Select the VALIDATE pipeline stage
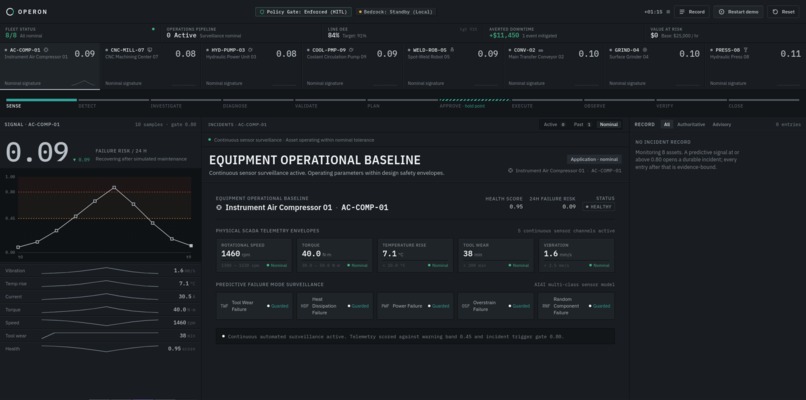 tap(330, 103)
